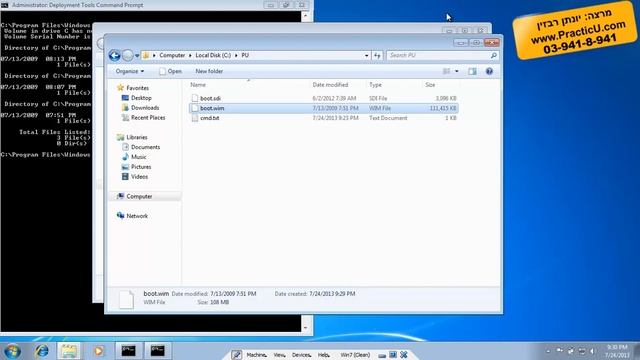
Task: Open Recent Places in Favorites
Action: coord(148,118)
